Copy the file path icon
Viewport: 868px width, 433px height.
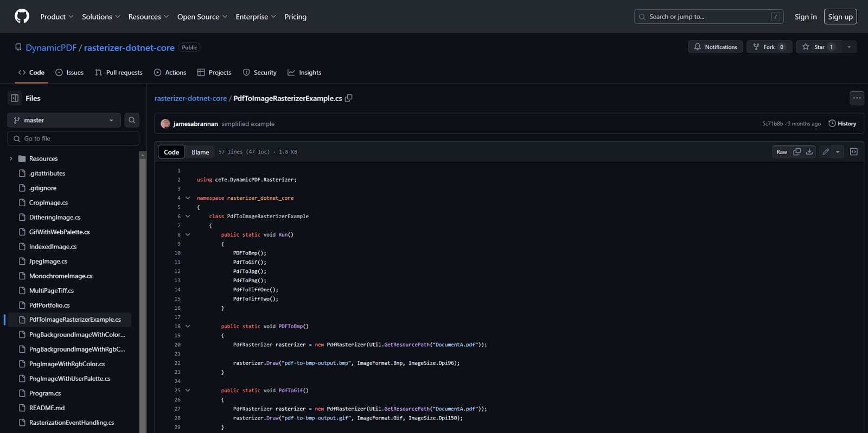[x=349, y=98]
